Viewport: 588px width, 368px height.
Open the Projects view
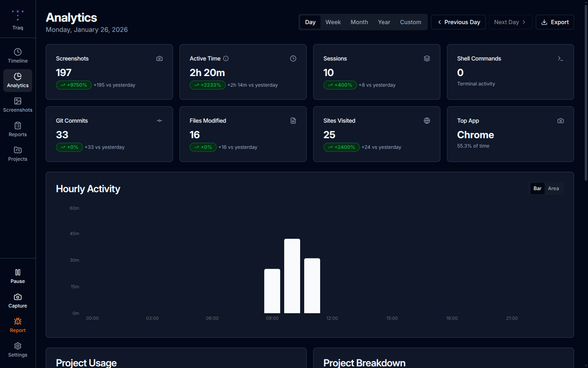18,153
